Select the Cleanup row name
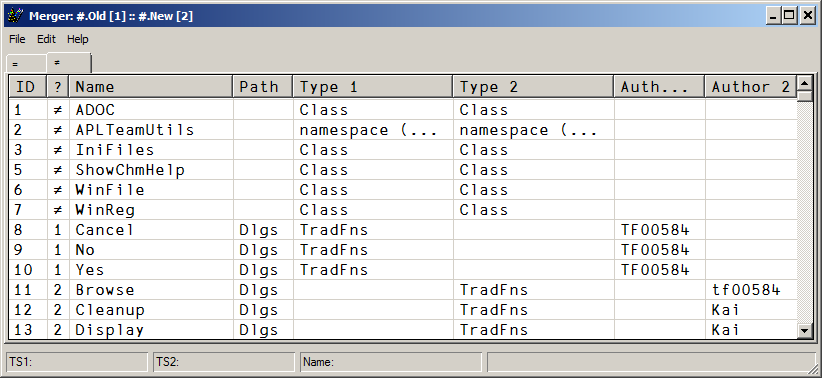 (x=110, y=309)
